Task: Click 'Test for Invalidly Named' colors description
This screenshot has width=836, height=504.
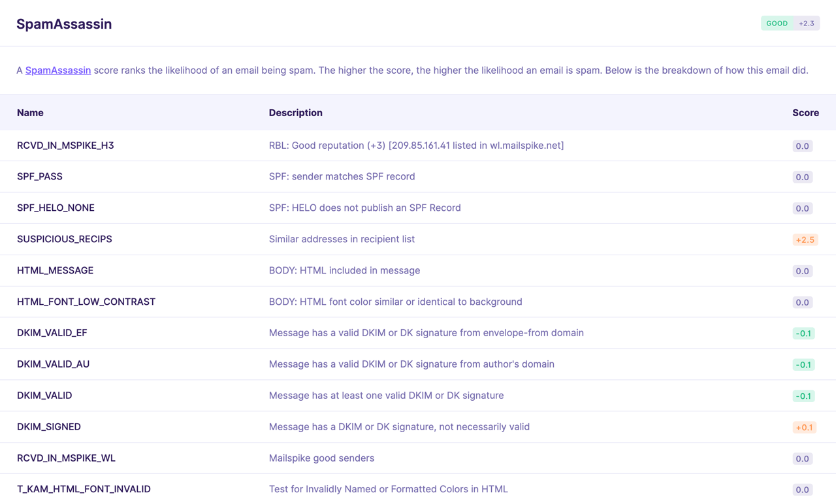Action: click(389, 488)
